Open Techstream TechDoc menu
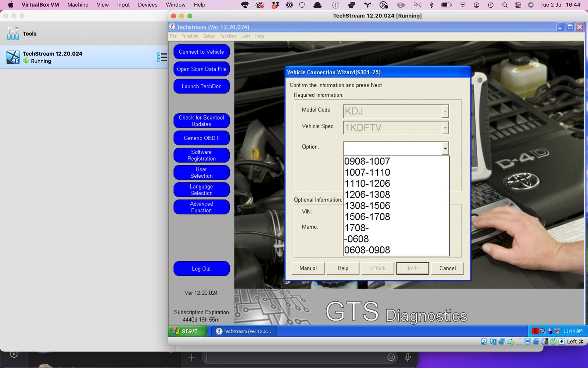Image resolution: width=588 pixels, height=368 pixels. [228, 36]
